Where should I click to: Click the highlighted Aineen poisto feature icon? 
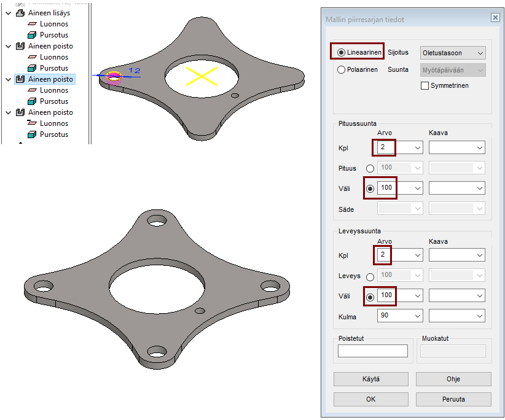[20, 79]
